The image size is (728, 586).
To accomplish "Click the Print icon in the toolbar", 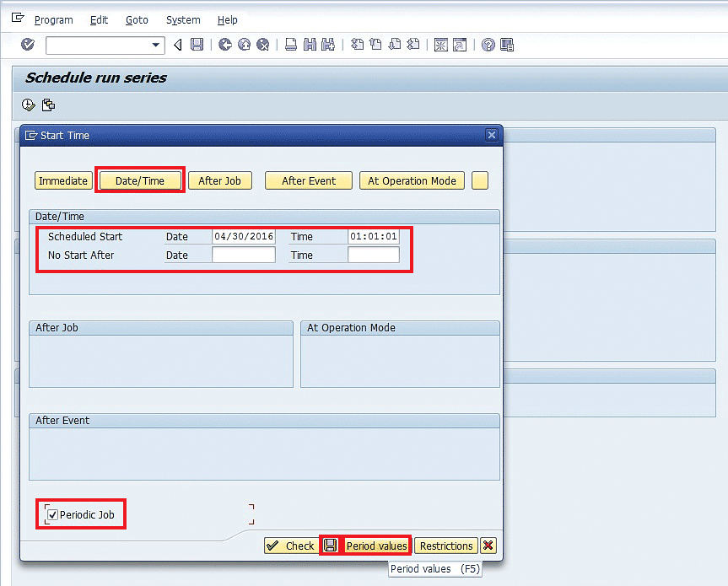I will click(290, 45).
